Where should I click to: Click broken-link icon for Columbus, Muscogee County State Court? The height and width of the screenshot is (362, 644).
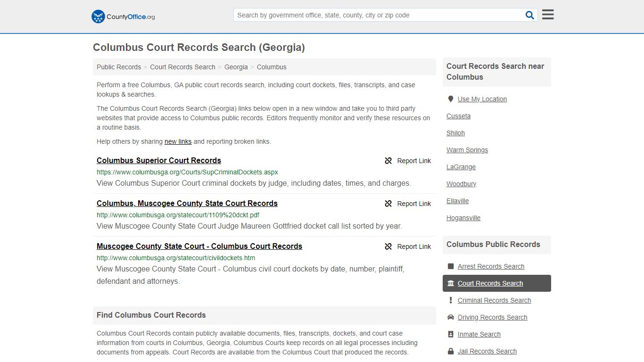point(388,204)
